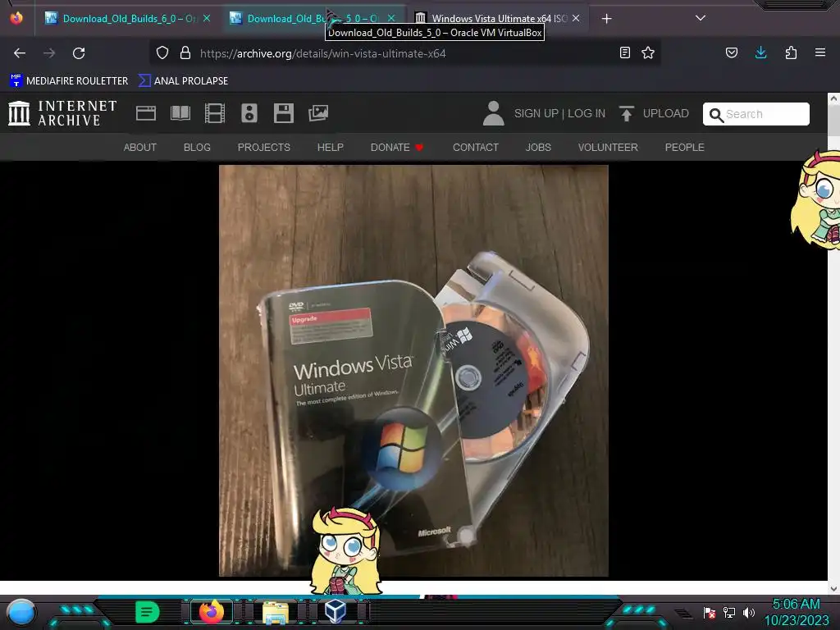
Task: Click the Internet Archive search field
Action: click(x=756, y=114)
